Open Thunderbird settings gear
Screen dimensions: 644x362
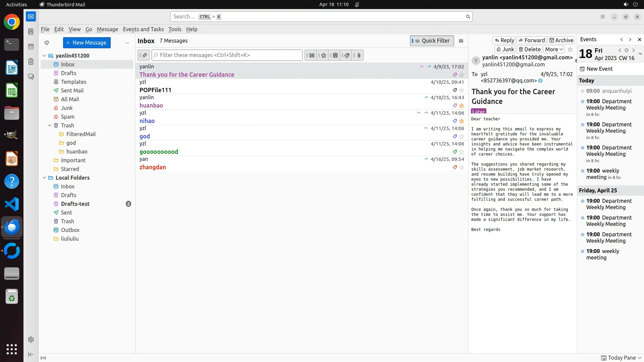tap(31, 340)
